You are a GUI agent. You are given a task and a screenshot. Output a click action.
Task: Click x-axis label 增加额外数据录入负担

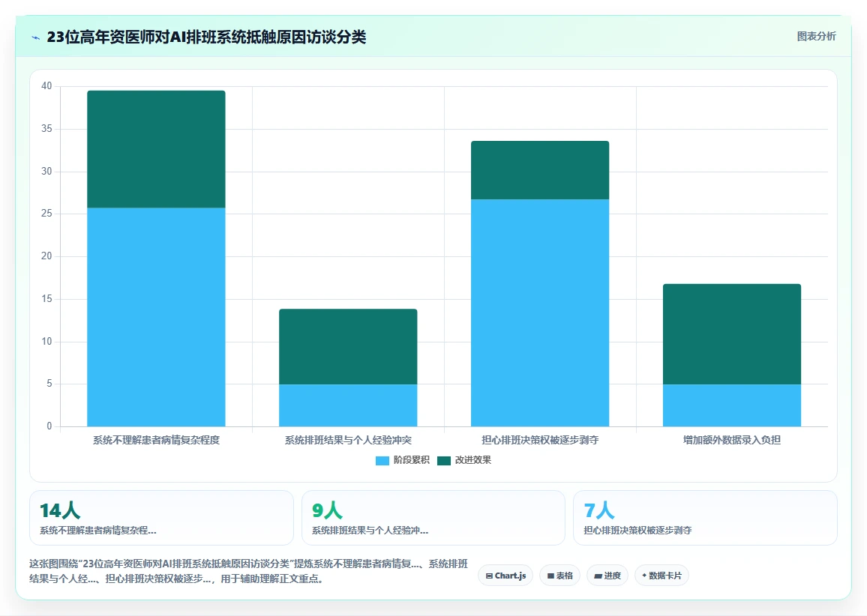[x=731, y=441]
